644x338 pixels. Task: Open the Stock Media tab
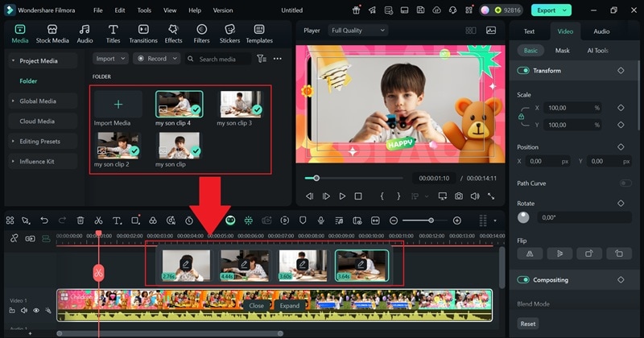52,34
